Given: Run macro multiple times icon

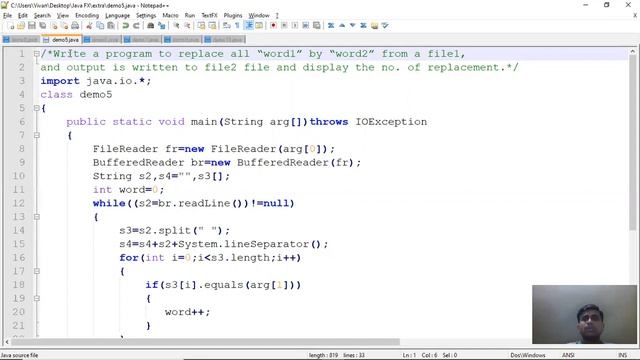Looking at the screenshot, I should pyautogui.click(x=306, y=26).
